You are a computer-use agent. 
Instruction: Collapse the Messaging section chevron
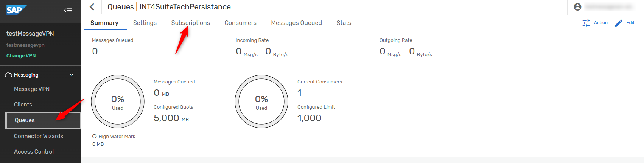(x=72, y=75)
